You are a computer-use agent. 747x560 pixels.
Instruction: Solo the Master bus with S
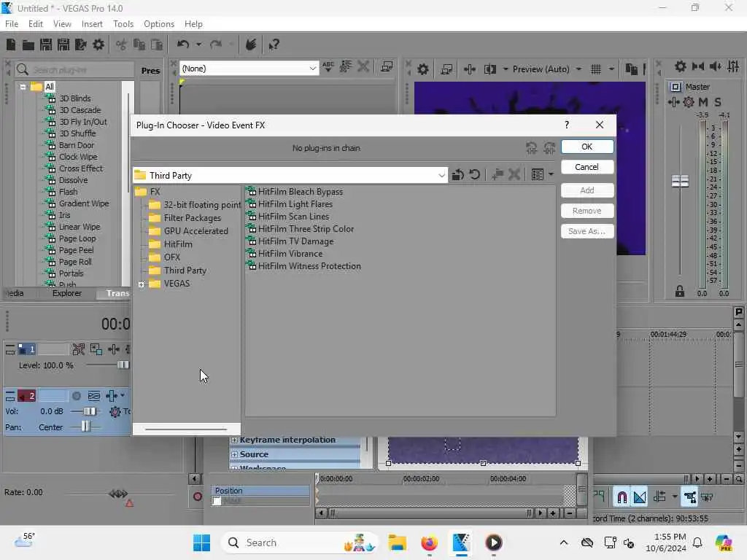click(x=718, y=102)
